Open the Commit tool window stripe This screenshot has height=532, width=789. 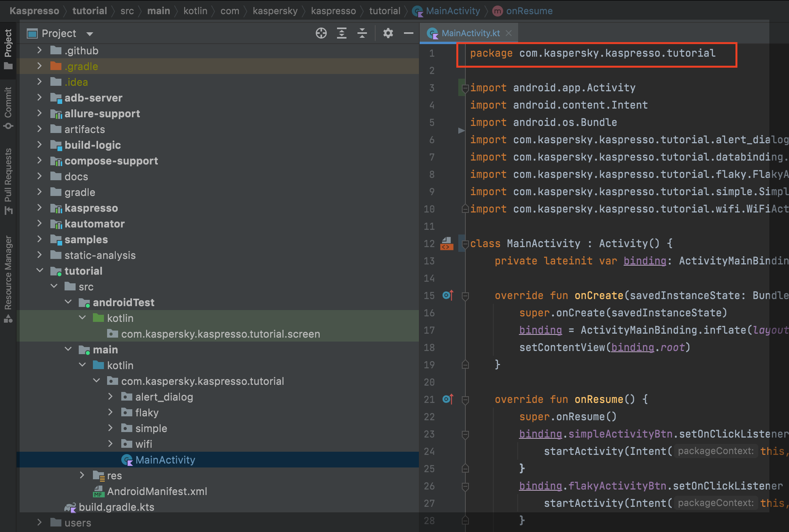pos(8,107)
